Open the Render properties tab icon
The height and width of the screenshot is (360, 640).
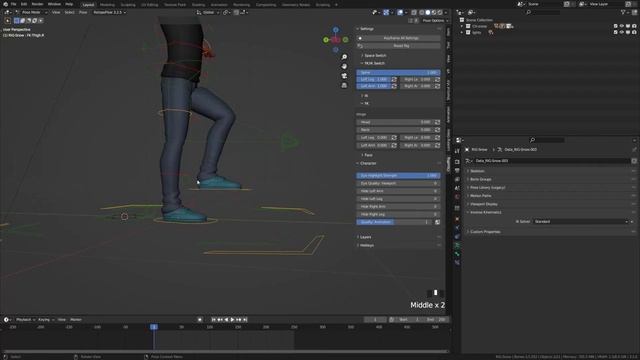click(x=457, y=162)
